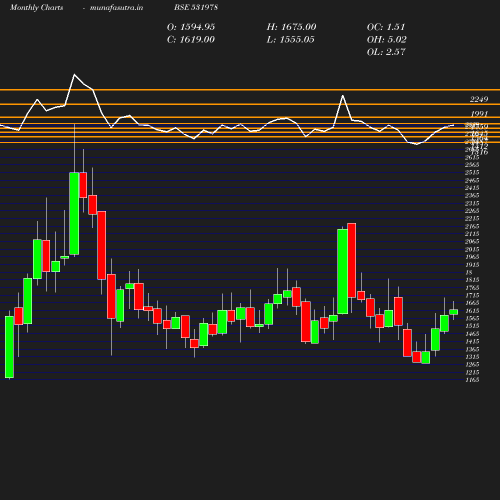
Task: Click the 2015 price axis label
Action: point(472,250)
